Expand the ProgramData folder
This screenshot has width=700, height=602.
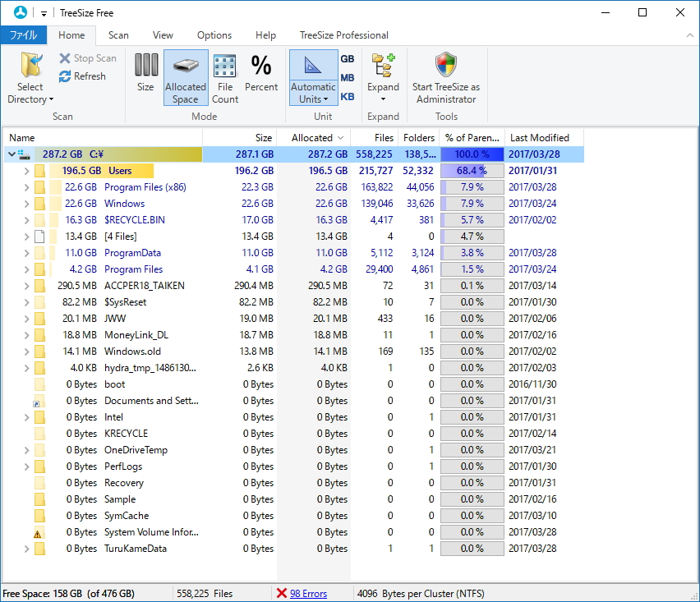click(27, 254)
